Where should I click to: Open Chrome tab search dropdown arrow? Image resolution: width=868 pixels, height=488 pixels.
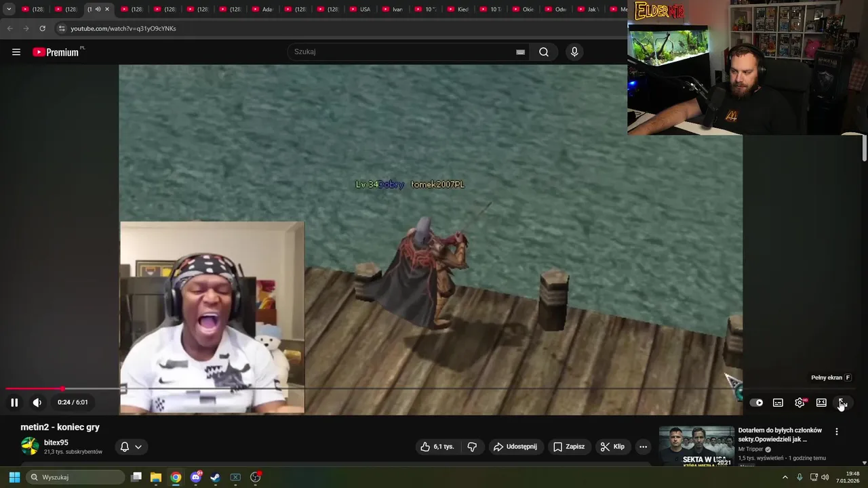(9, 9)
